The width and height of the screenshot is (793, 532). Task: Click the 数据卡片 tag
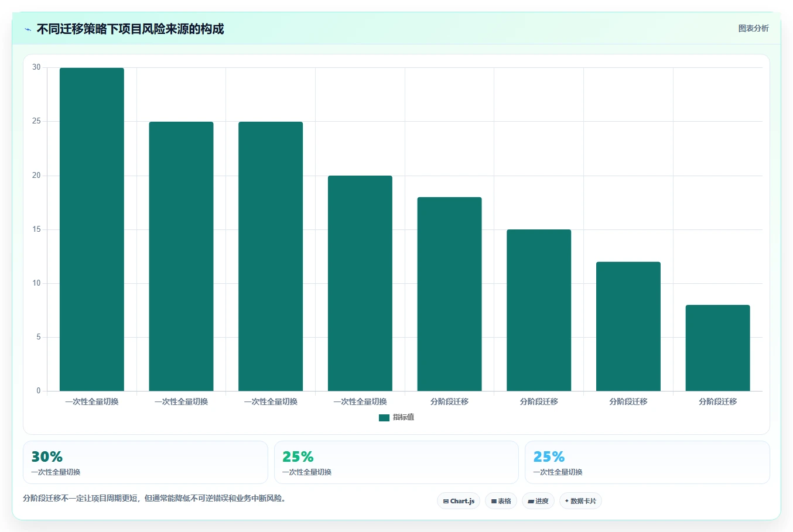[x=580, y=501]
